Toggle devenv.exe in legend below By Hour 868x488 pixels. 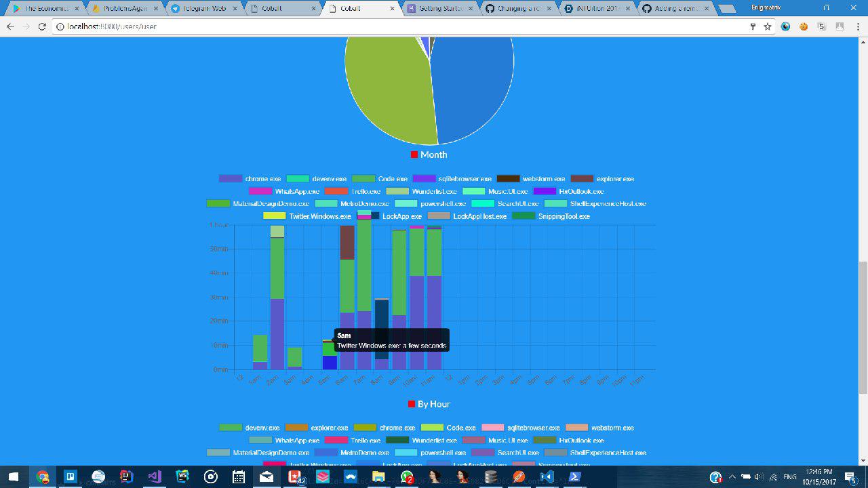point(249,428)
